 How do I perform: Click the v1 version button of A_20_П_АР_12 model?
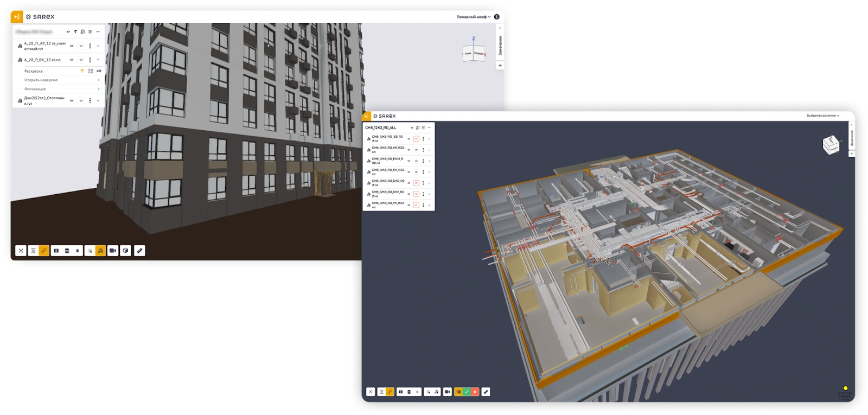click(81, 46)
